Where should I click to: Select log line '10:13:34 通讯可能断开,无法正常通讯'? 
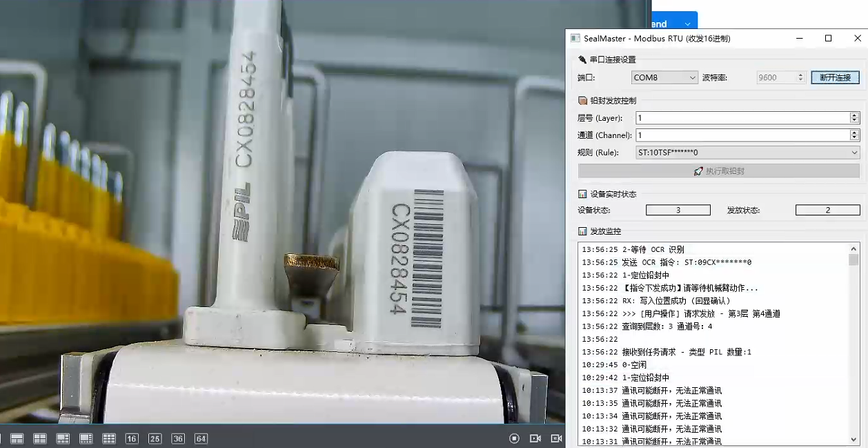click(652, 416)
